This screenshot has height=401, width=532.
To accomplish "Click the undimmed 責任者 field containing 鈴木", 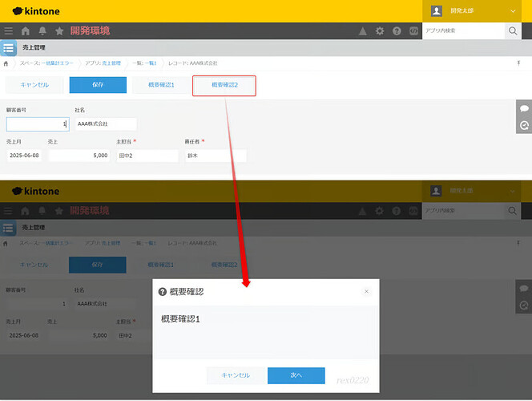I will (215, 156).
